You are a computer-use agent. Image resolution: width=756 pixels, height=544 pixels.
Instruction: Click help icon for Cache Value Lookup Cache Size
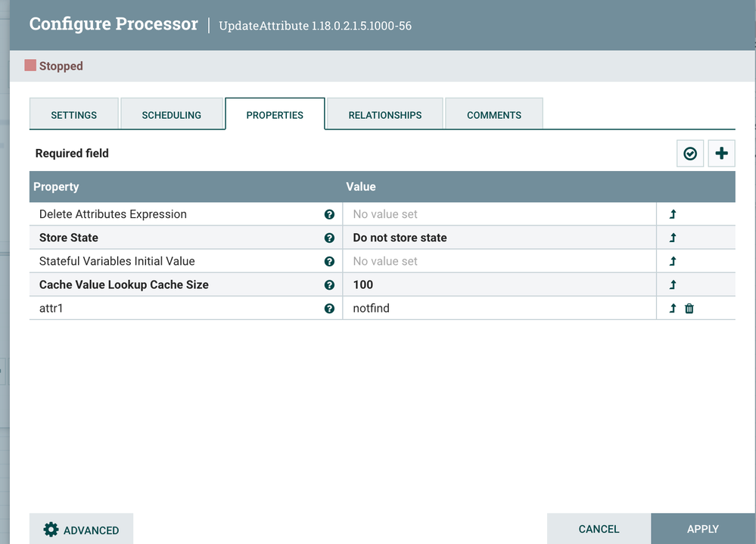click(329, 285)
